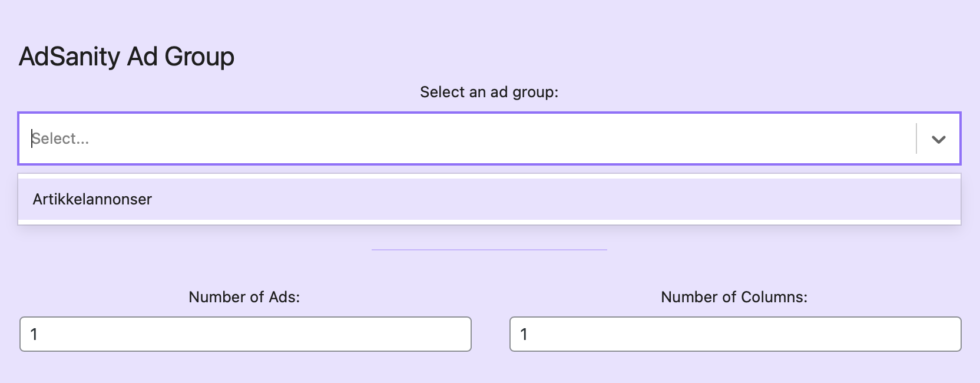Click the 'Select an ad group:' label

click(489, 92)
